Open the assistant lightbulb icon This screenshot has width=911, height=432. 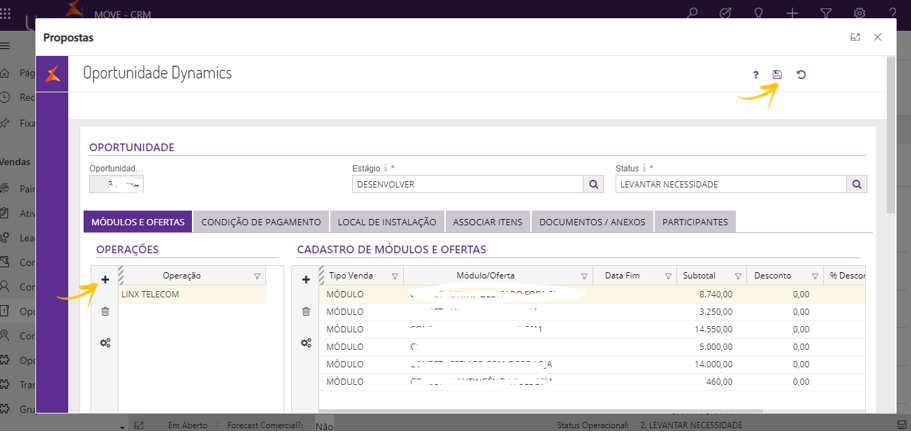759,12
